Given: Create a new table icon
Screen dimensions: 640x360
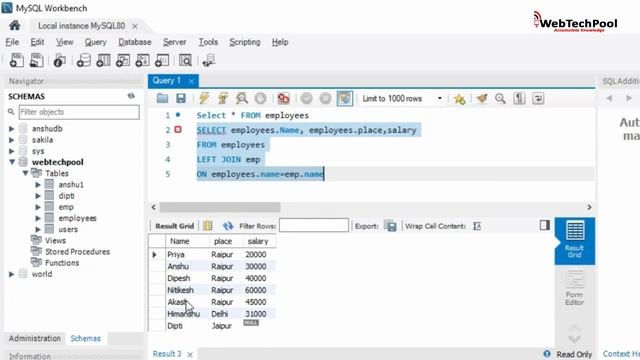Looking at the screenshot, I should (103, 60).
